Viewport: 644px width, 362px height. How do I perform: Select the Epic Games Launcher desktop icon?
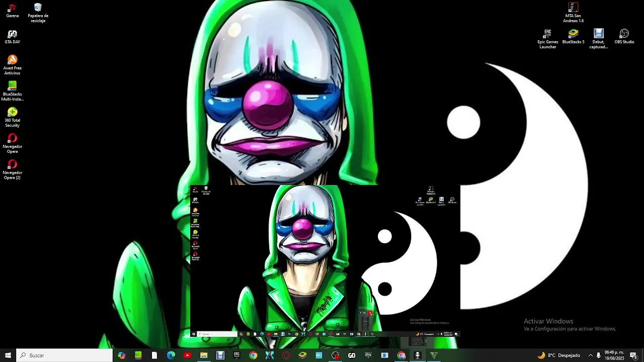[548, 39]
